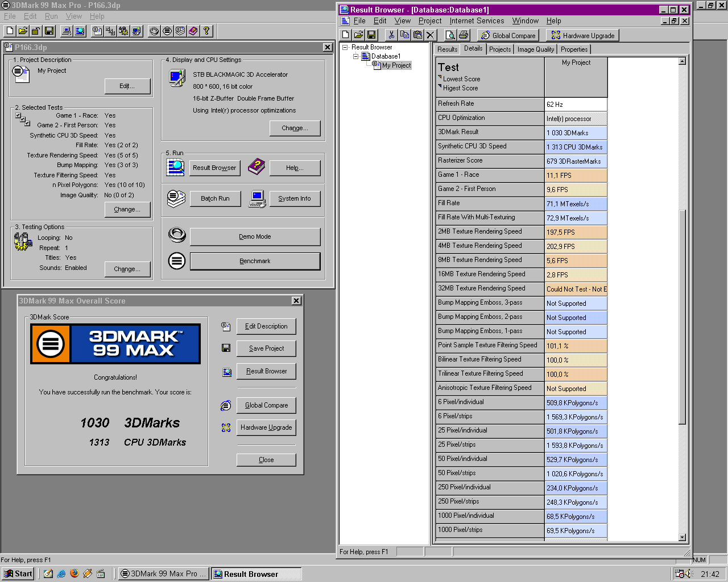Select My Project in the database tree
The width and height of the screenshot is (728, 582).
[396, 65]
